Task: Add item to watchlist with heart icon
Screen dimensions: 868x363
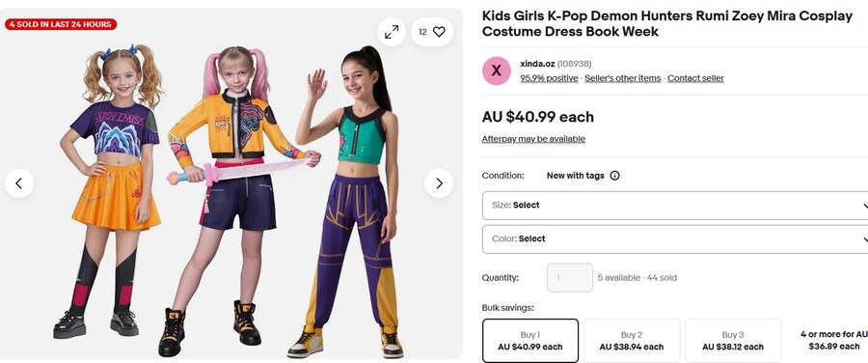Action: [x=432, y=32]
